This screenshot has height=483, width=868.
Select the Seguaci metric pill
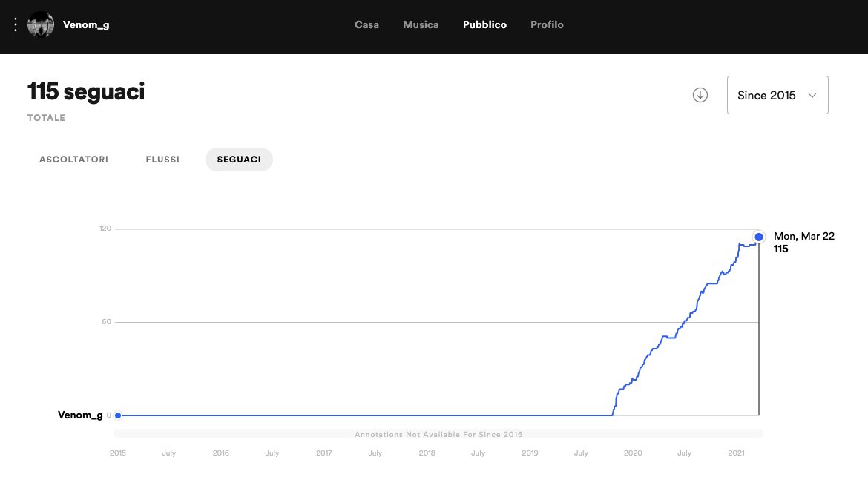(239, 160)
